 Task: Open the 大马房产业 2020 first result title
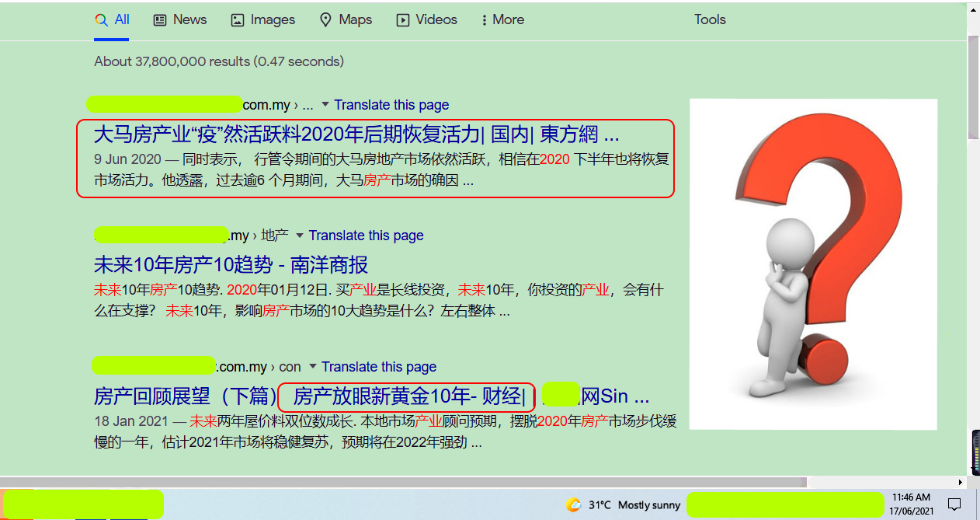(356, 134)
